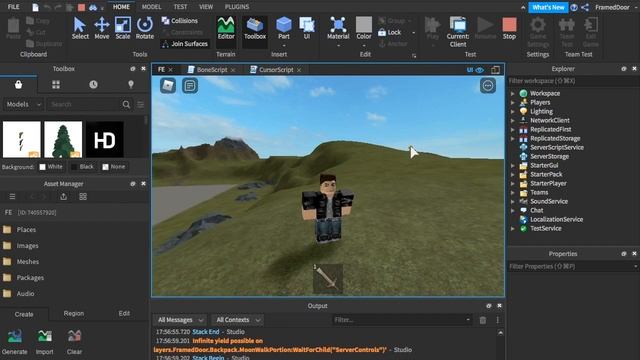Open the Toolbox creations lightbulb tab
Image resolution: width=640 pixels, height=360 pixels.
[131, 84]
